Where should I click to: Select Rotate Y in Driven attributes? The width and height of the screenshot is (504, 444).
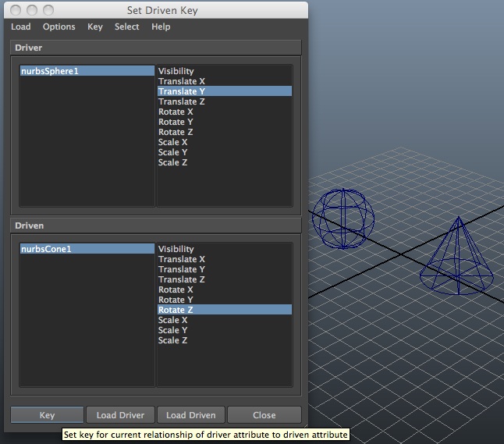[x=225, y=300]
